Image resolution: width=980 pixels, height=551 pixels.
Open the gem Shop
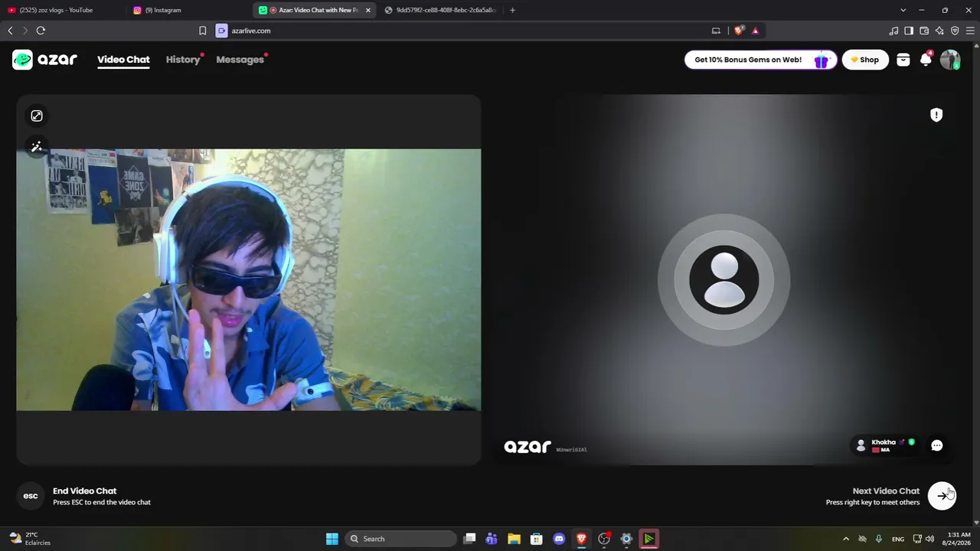coord(865,60)
